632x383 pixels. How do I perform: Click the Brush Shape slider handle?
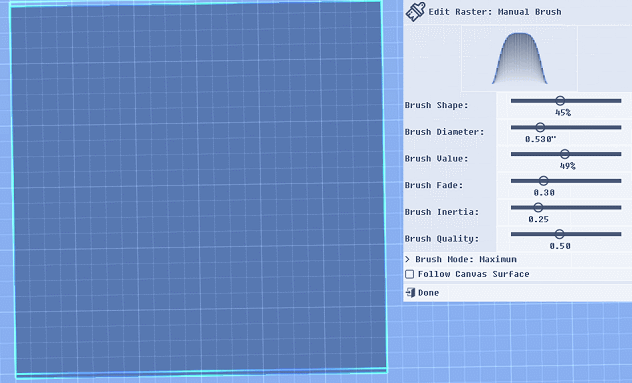[x=560, y=101]
